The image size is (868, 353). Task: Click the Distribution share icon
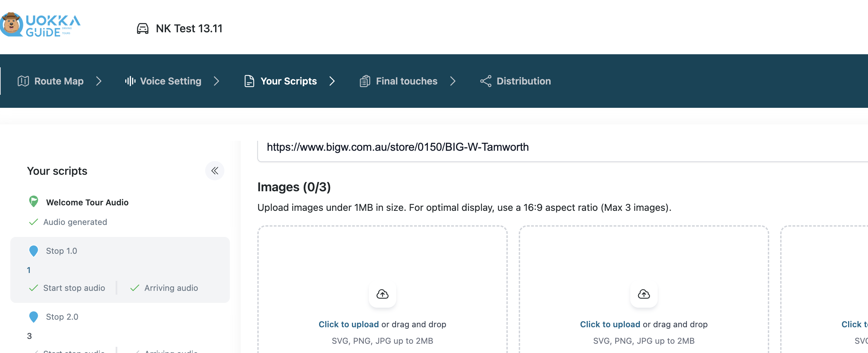tap(485, 81)
